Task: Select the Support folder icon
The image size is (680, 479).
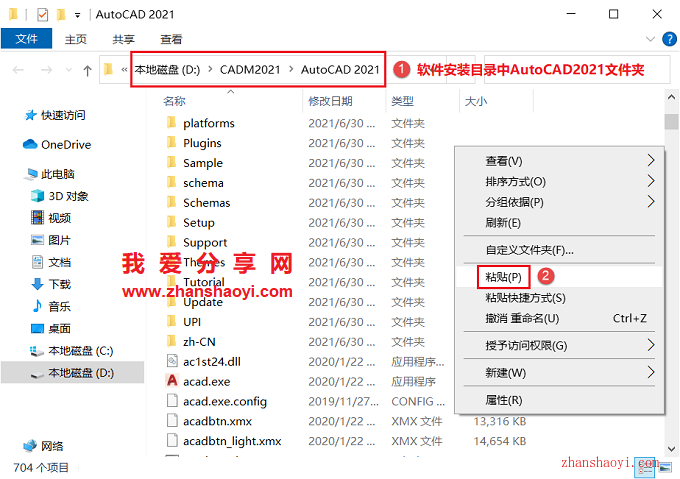Action: tap(172, 242)
